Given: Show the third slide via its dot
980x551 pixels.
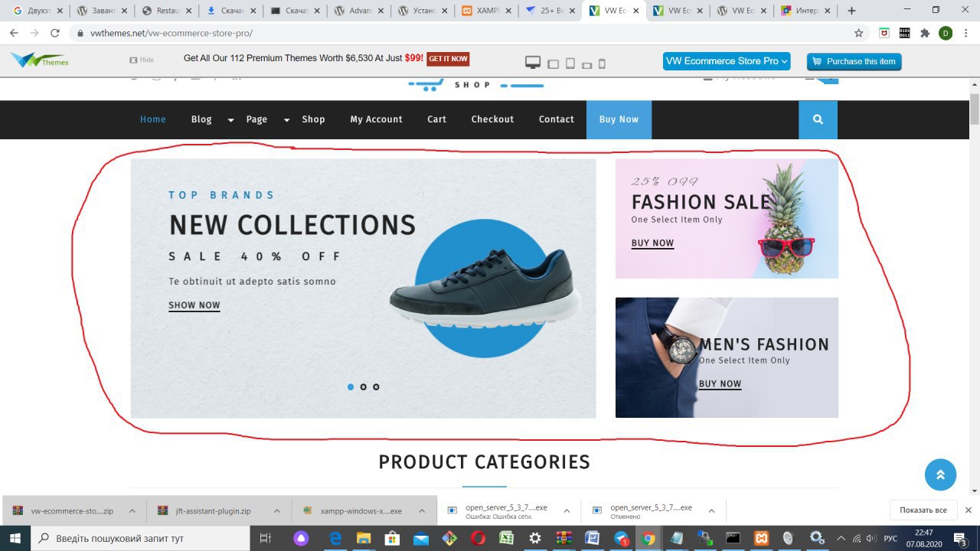Looking at the screenshot, I should pos(376,387).
